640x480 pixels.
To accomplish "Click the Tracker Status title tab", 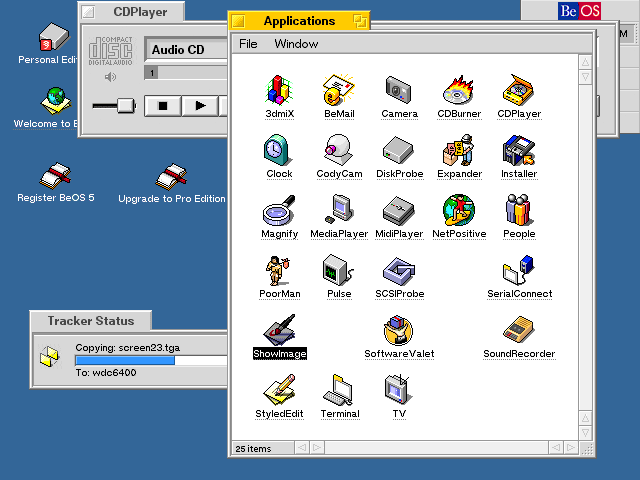I will click(91, 321).
